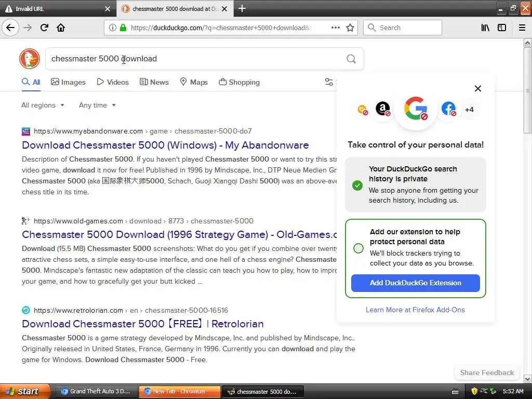Select the 'chessmaster 5000 do...' taskbar button
Viewport: 532px width, 399px height.
point(262,392)
